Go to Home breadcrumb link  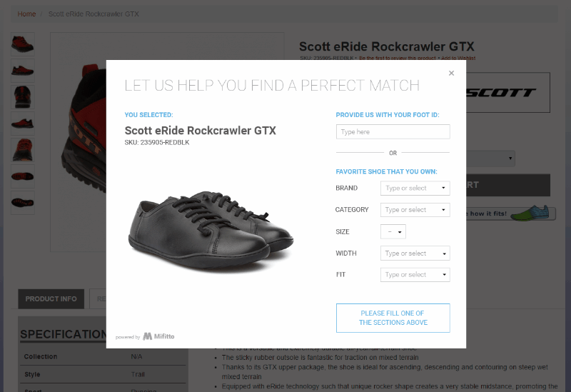point(26,14)
